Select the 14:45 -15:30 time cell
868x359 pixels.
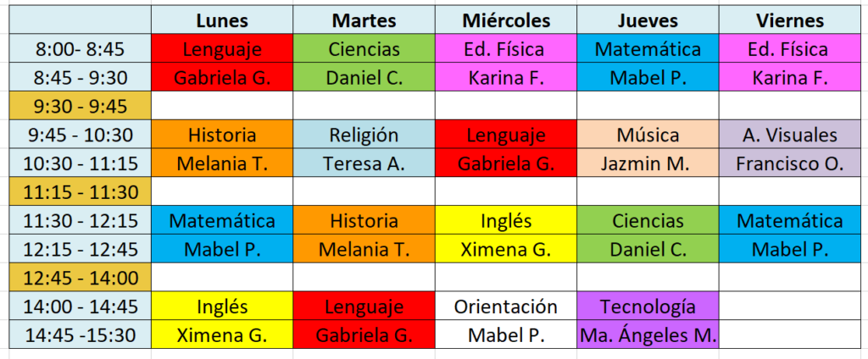pyautogui.click(x=81, y=334)
